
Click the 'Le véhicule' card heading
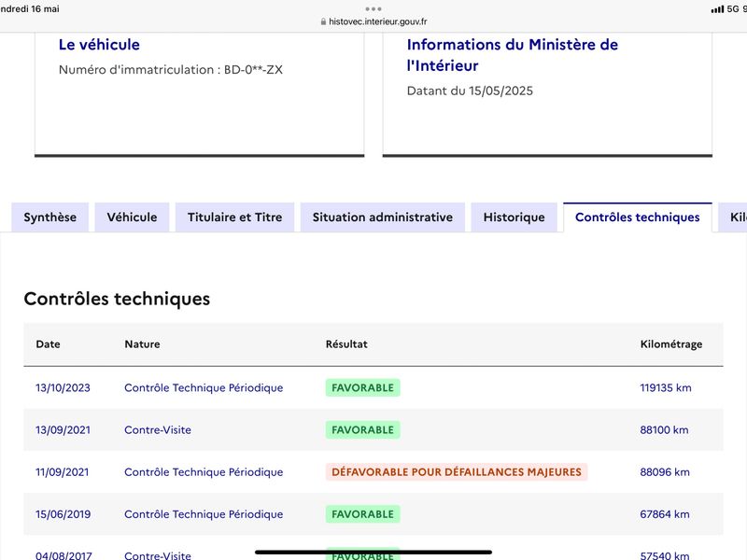(x=99, y=45)
